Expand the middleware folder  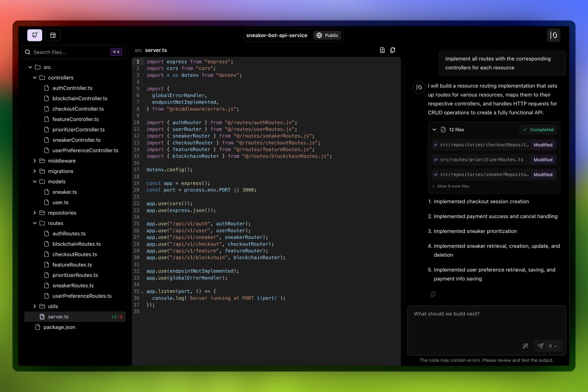[35, 161]
